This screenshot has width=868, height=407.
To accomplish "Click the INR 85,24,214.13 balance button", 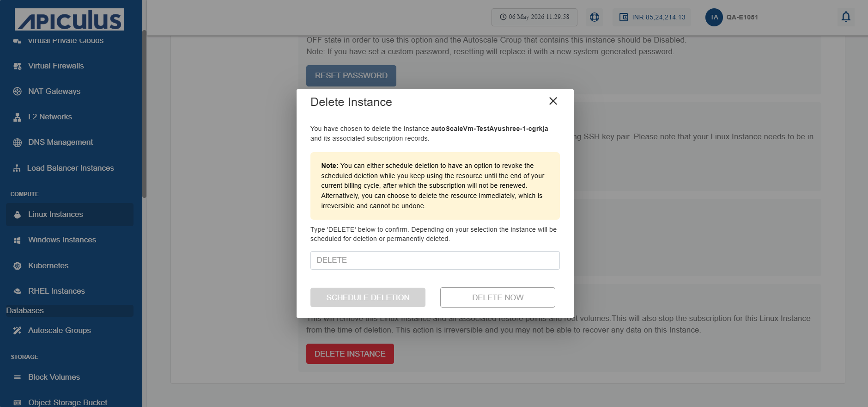I will [652, 17].
